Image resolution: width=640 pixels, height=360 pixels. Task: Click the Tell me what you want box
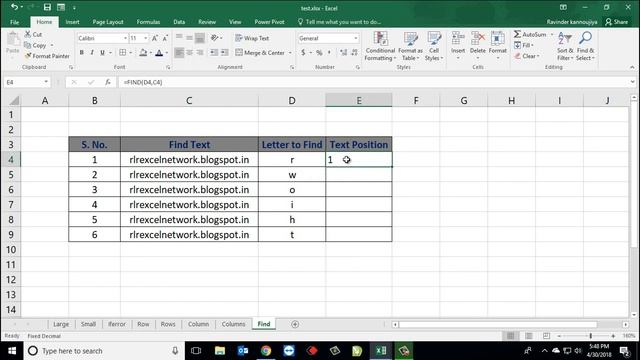tap(340, 22)
